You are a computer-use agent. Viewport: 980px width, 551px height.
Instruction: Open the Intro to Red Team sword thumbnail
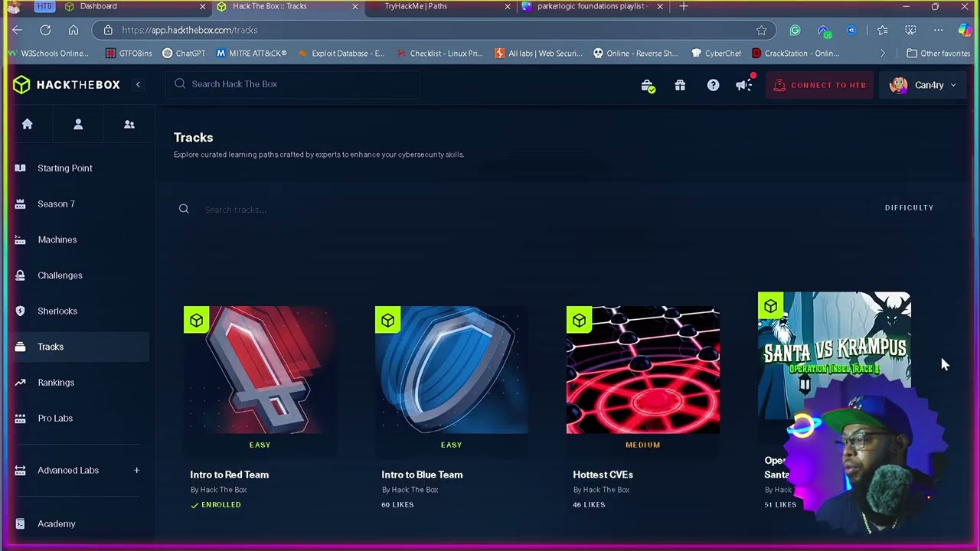(260, 370)
